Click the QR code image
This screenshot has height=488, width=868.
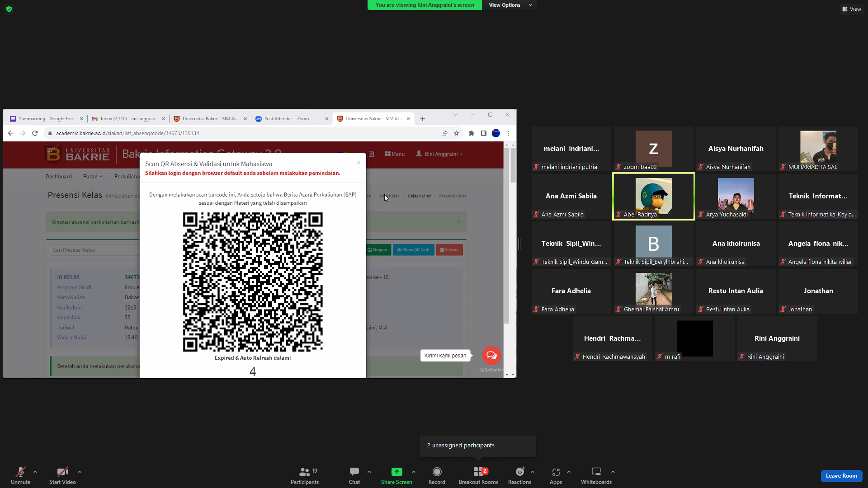pos(253,282)
